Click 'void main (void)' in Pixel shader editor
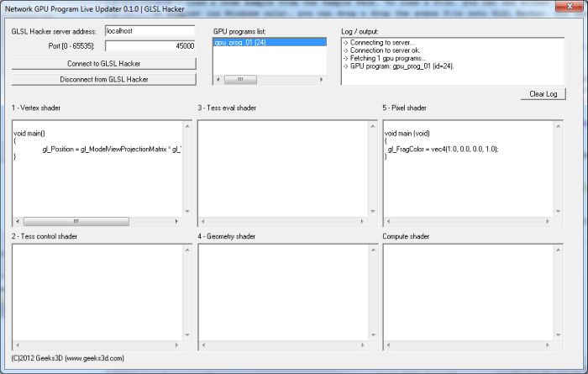 click(x=407, y=134)
